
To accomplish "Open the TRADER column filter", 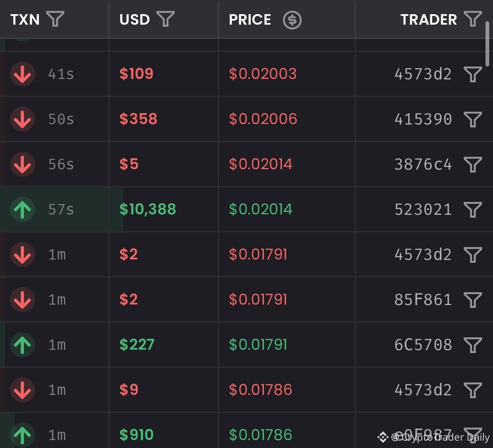I will 473,19.
